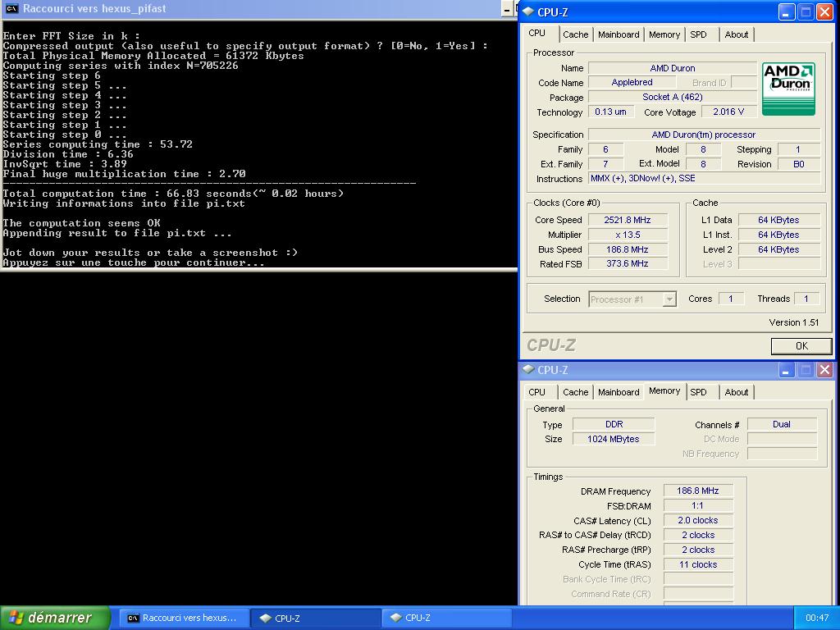
Task: Switch to CPU tab in lower CPU-Z
Action: coord(536,392)
